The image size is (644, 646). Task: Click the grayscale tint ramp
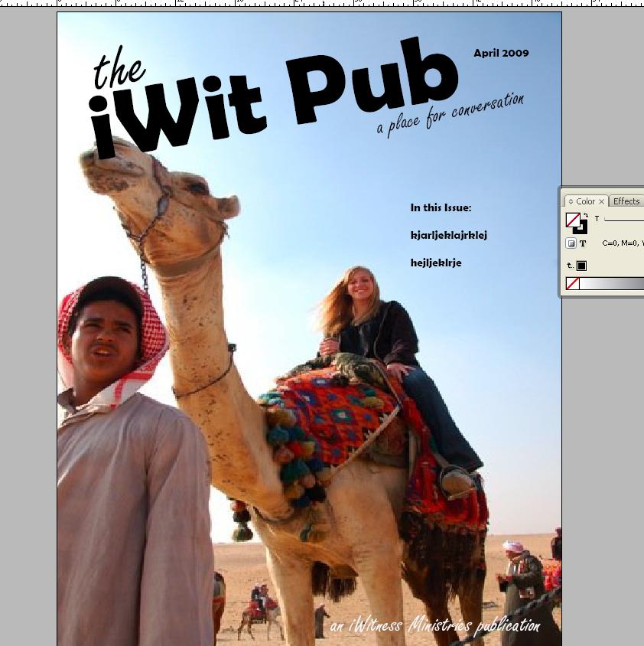[x=611, y=283]
